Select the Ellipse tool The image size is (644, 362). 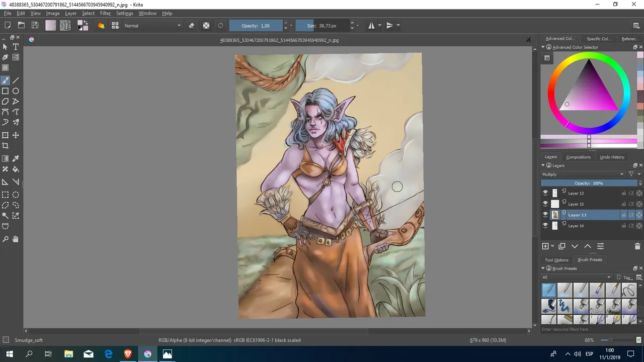pos(16,91)
